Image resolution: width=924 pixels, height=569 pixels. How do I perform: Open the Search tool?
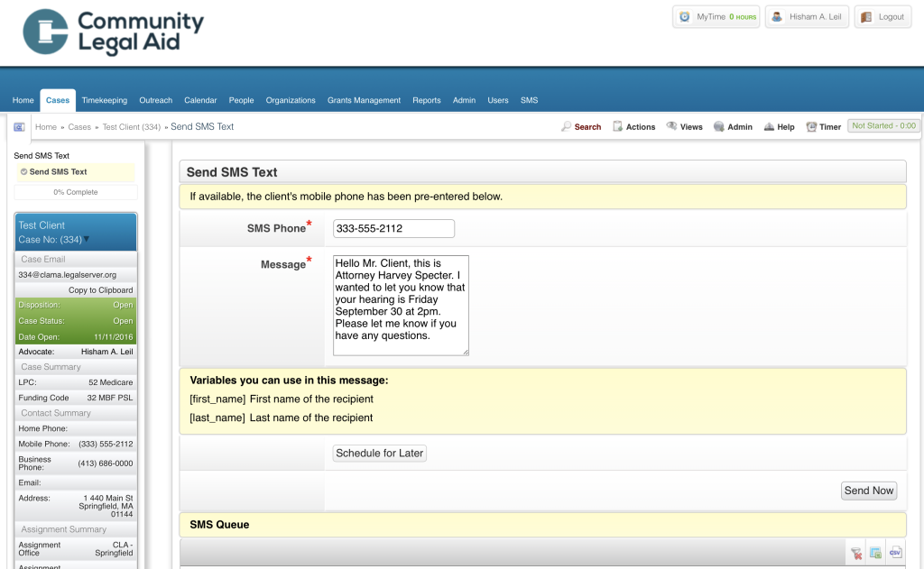[581, 126]
